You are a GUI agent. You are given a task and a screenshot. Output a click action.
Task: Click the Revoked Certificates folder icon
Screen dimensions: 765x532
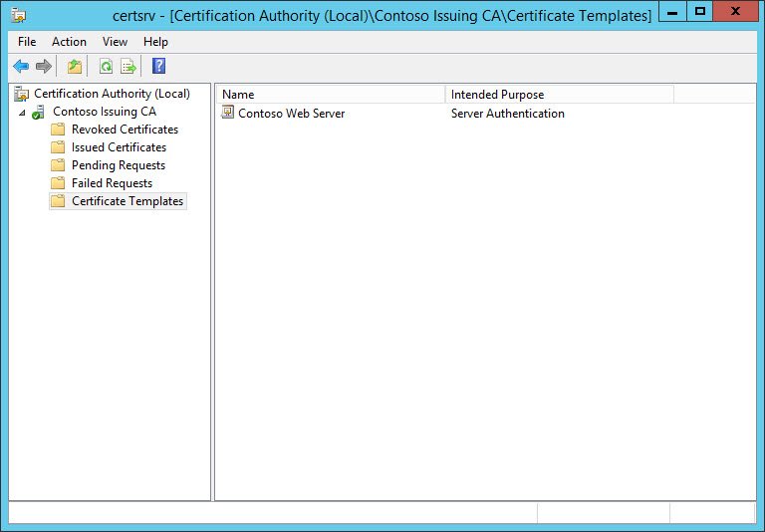coord(58,130)
